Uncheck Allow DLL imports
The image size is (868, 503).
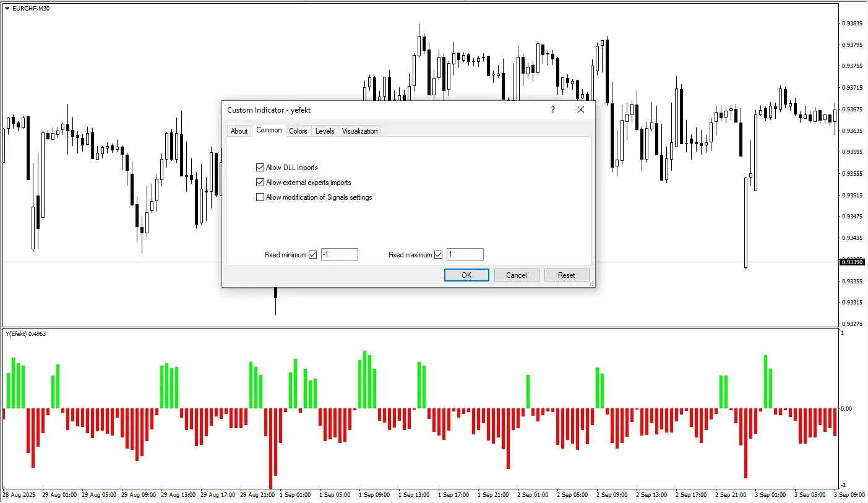(x=260, y=168)
